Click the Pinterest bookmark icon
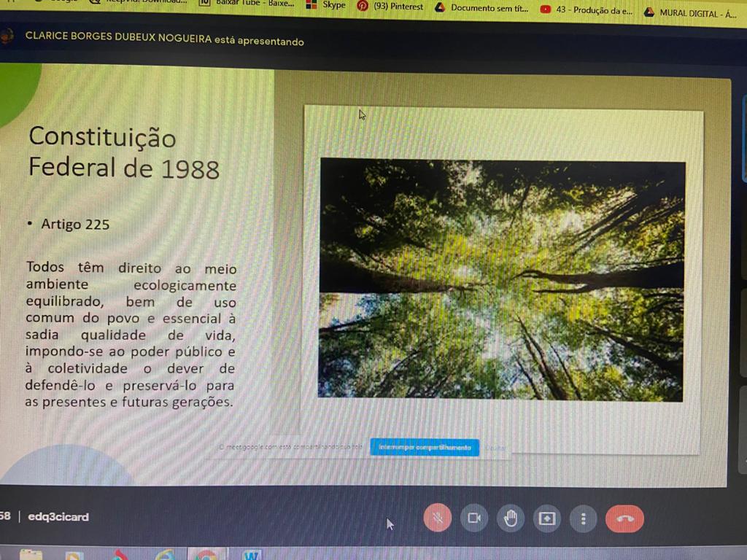The width and height of the screenshot is (747, 560). pos(363,6)
